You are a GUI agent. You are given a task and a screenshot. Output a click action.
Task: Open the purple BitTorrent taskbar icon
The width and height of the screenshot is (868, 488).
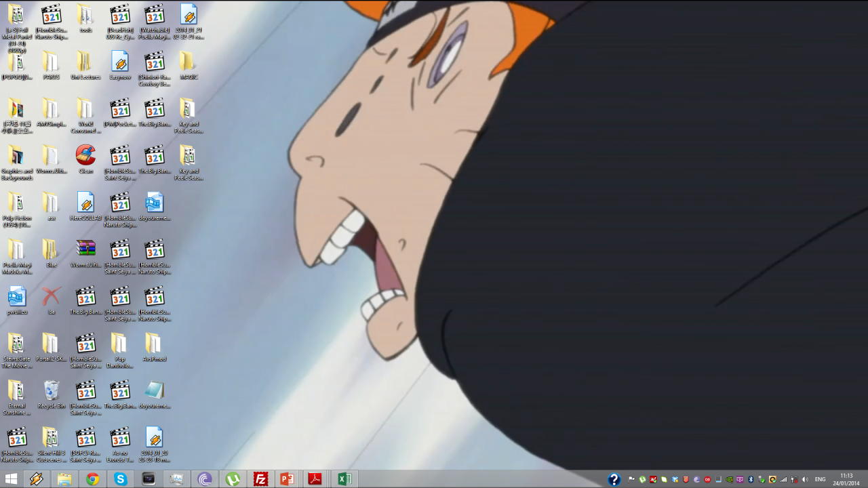(x=205, y=479)
